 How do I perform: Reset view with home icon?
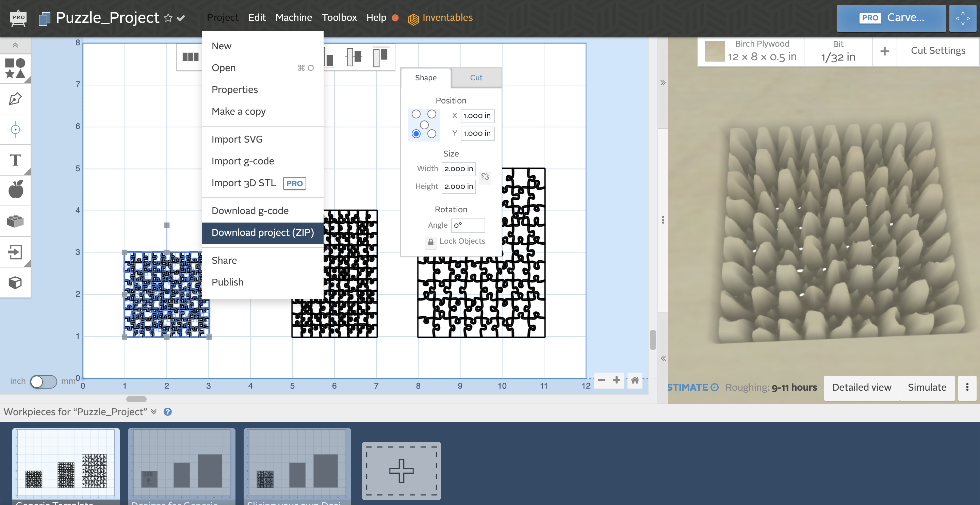coord(635,380)
